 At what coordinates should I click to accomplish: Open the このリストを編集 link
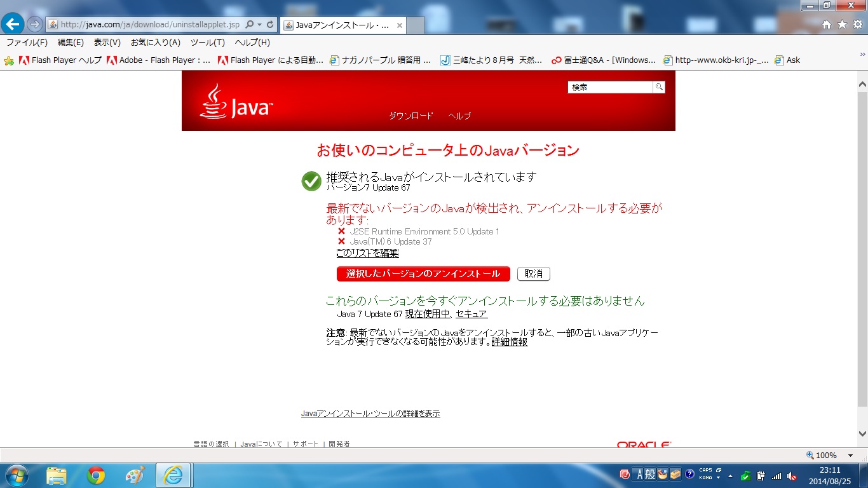(367, 253)
